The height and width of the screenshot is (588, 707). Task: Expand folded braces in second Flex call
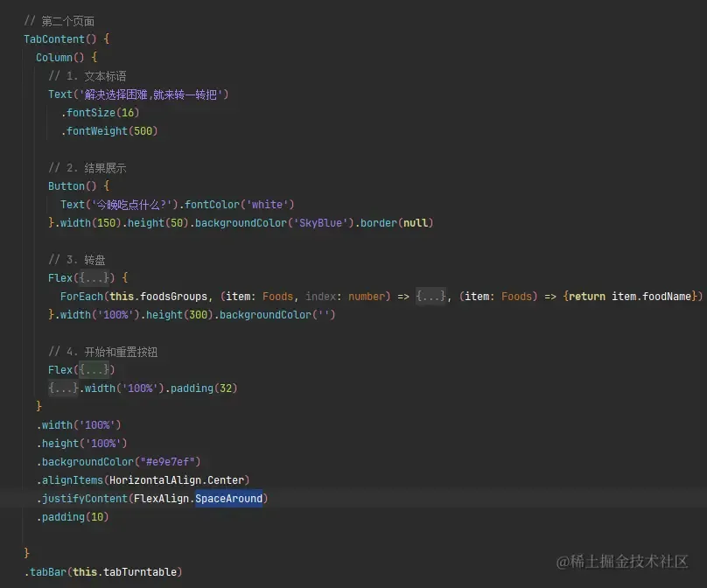coord(94,370)
